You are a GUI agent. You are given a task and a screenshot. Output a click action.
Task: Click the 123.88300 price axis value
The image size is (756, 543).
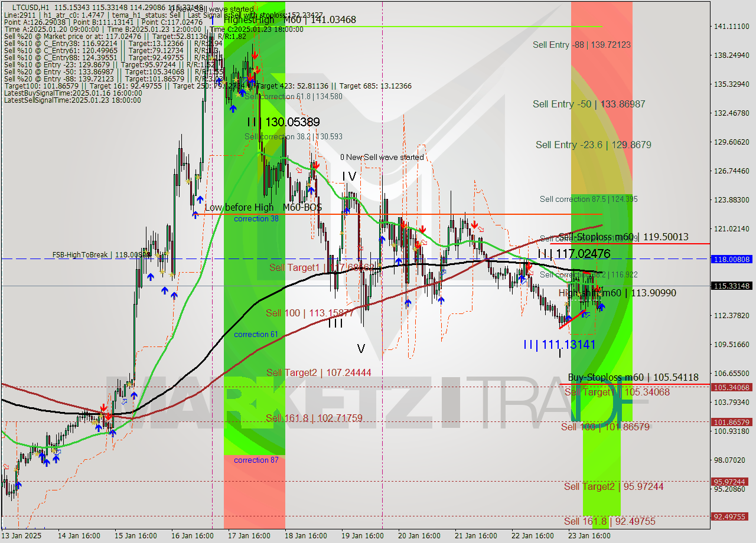point(732,199)
